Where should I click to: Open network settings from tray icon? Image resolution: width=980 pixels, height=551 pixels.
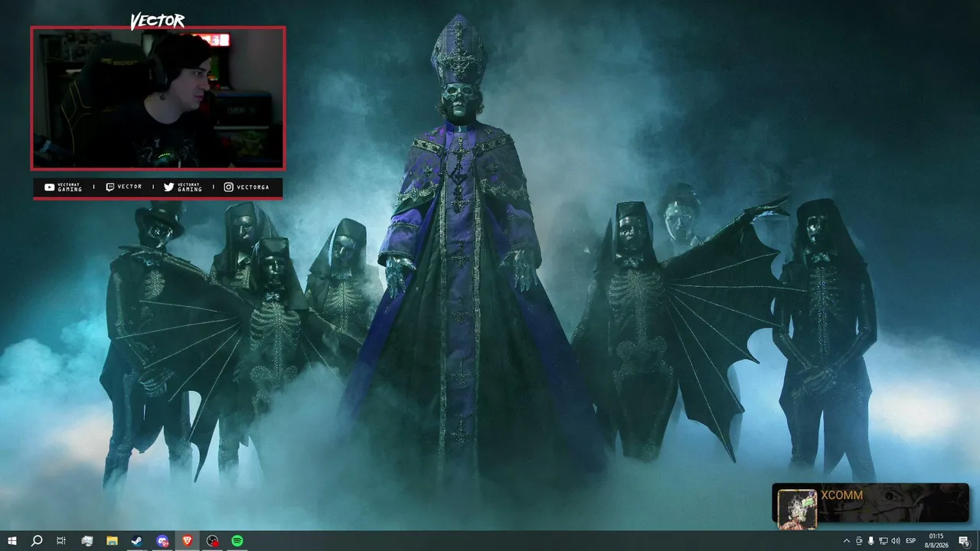pos(883,541)
